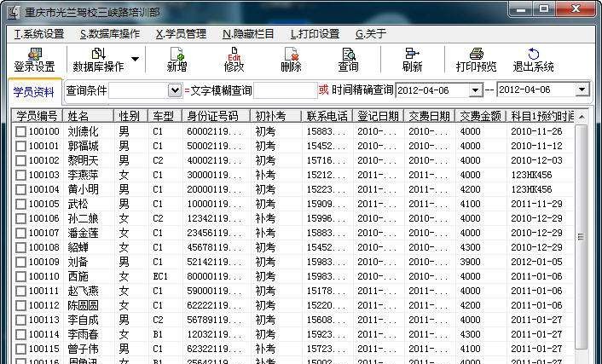Image resolution: width=602 pixels, height=364 pixels.
Task: Click the 新增 add record icon
Action: point(177,60)
